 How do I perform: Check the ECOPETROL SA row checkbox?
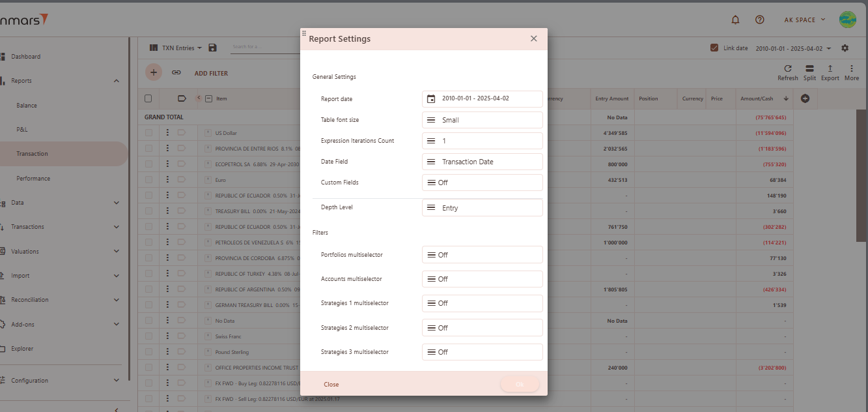pos(148,164)
